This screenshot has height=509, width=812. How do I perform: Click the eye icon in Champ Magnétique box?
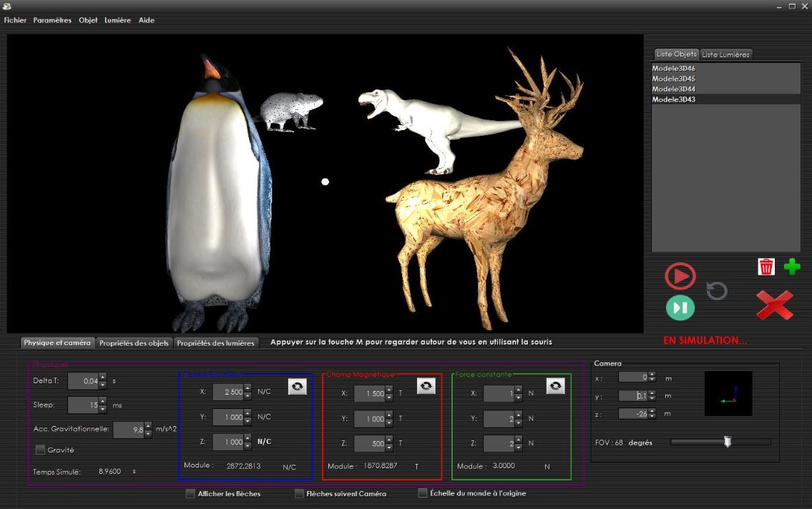pos(426,386)
